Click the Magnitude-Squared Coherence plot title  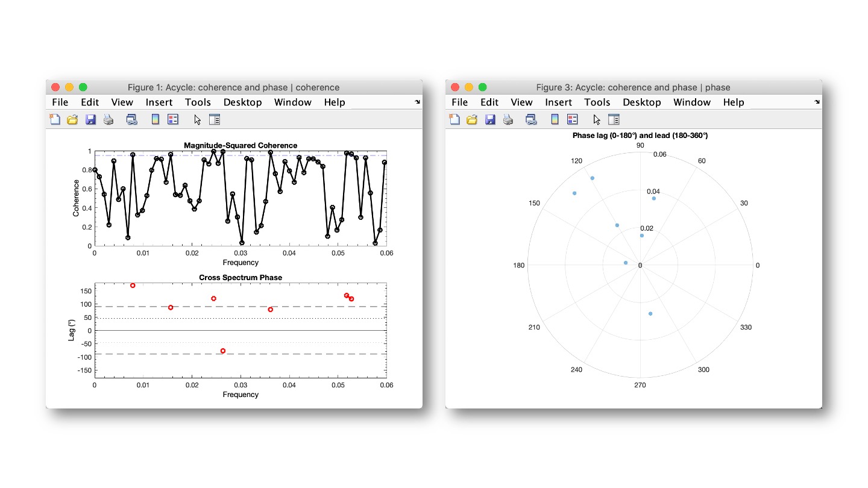(241, 145)
